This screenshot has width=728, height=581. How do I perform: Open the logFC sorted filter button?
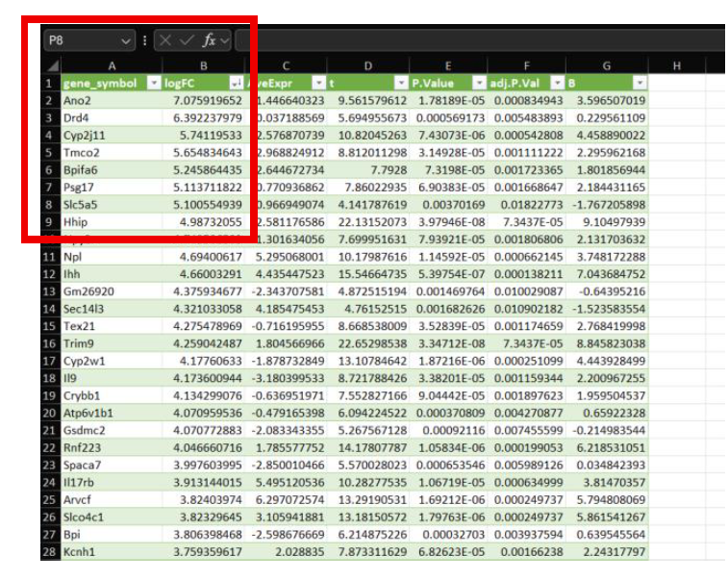pos(237,83)
